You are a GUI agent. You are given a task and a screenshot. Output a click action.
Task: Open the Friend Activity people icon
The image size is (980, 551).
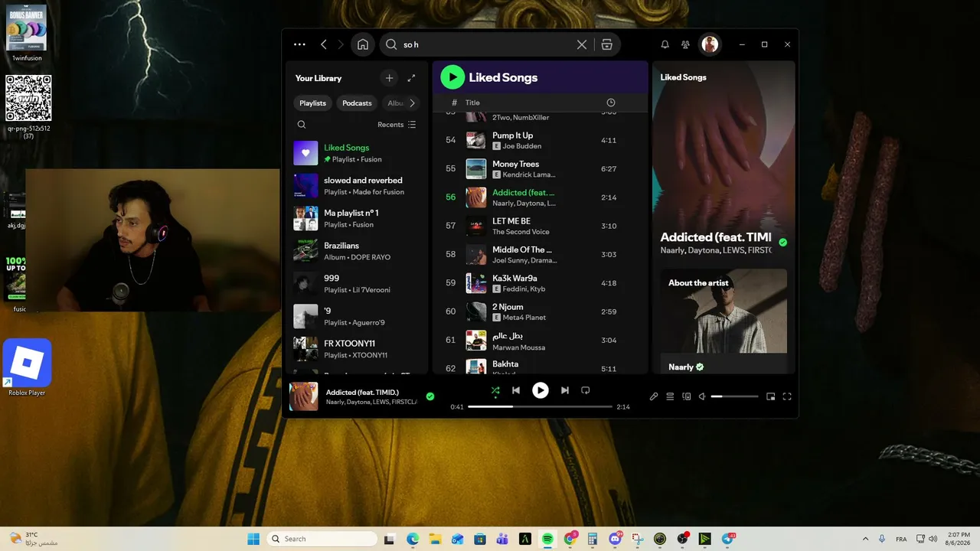pos(686,44)
